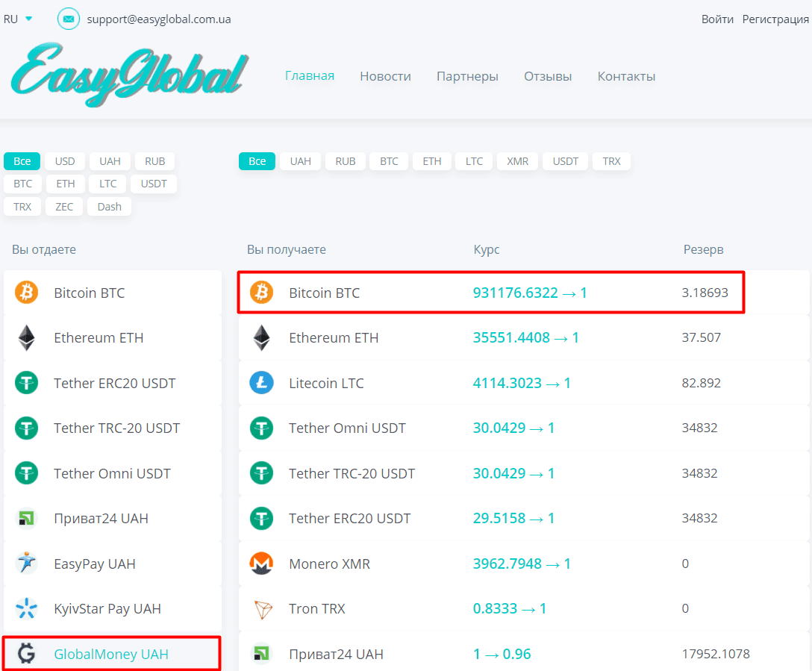Click the Приват24 UAH green icon
Image resolution: width=812 pixels, height=671 pixels.
coord(26,518)
